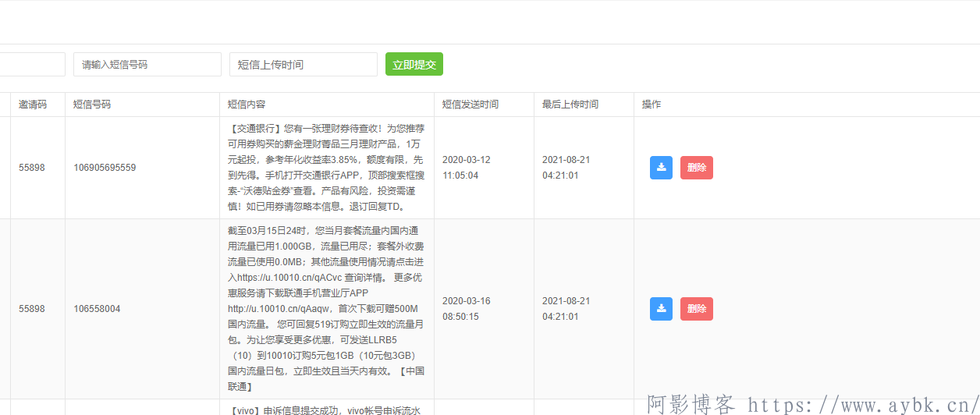Click the 邀请码 column header

point(33,105)
